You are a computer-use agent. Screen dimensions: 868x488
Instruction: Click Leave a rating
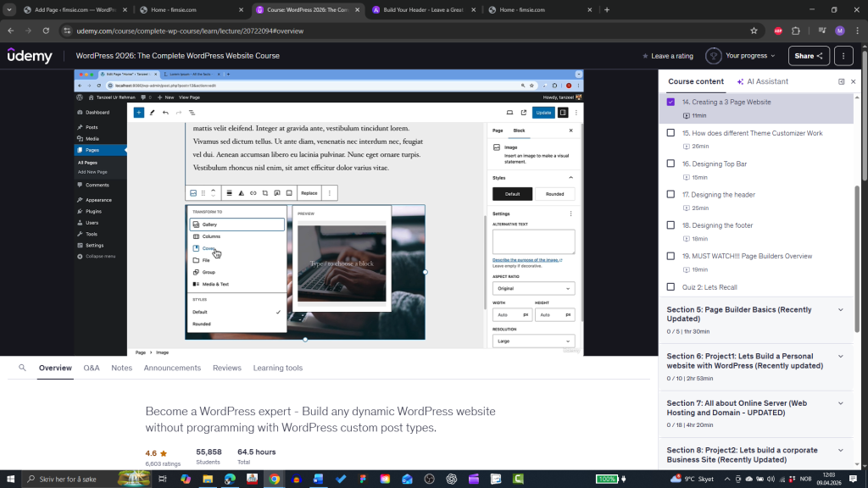coord(667,56)
